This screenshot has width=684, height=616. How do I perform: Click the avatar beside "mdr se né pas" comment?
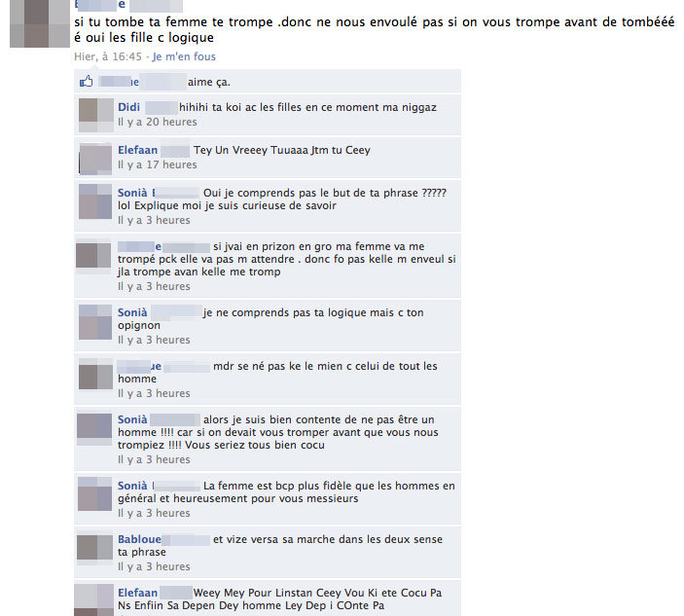pos(95,376)
